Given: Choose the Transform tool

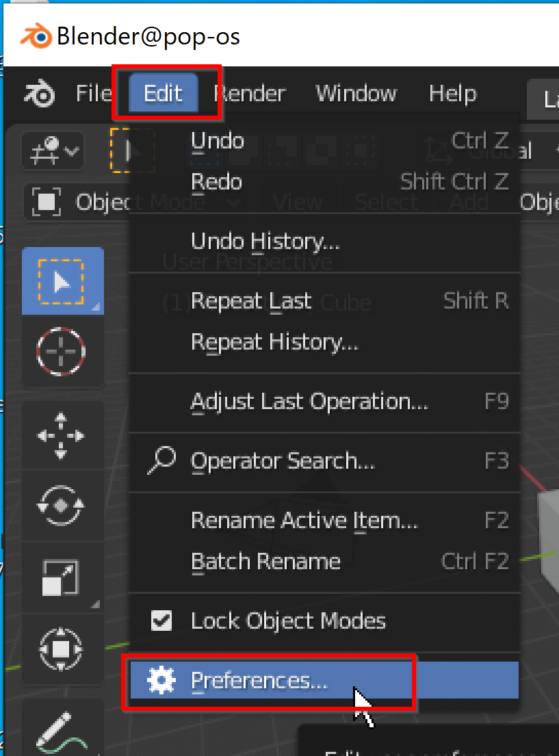Looking at the screenshot, I should [62, 648].
